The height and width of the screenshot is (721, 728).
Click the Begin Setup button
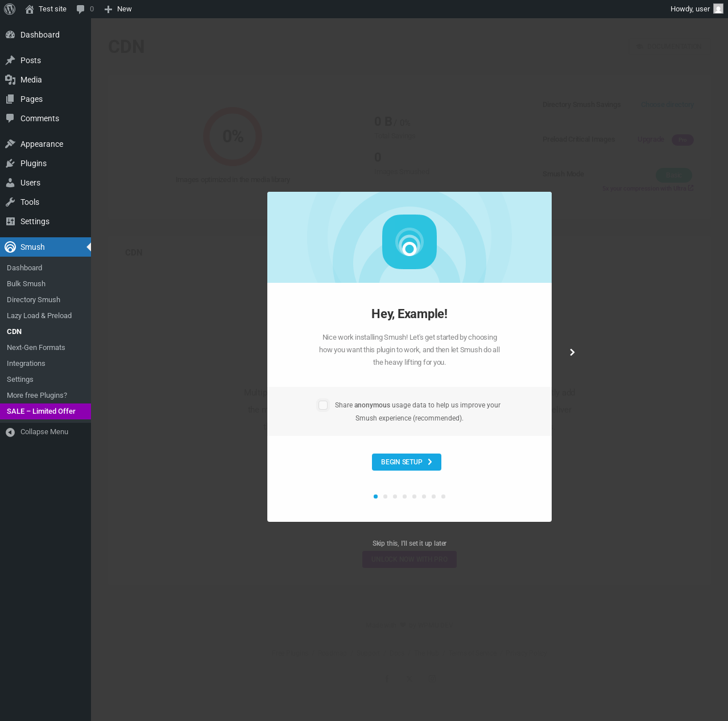coord(407,462)
